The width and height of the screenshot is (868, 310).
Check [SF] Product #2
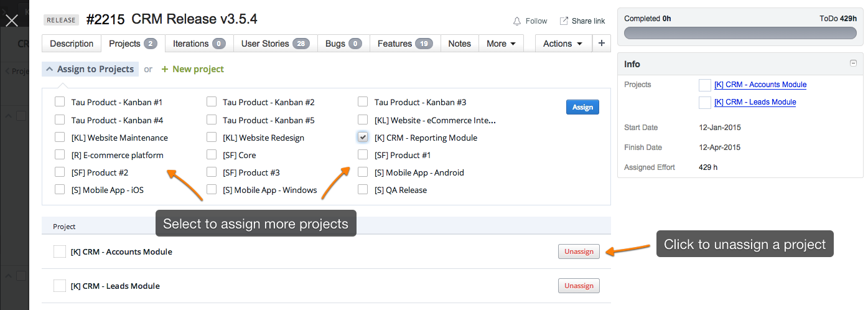pyautogui.click(x=60, y=172)
